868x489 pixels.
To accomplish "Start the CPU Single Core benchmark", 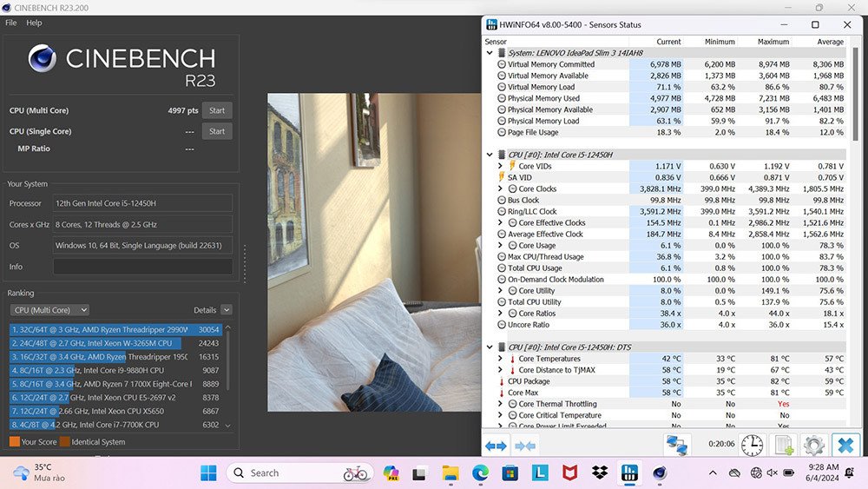I will (x=217, y=132).
